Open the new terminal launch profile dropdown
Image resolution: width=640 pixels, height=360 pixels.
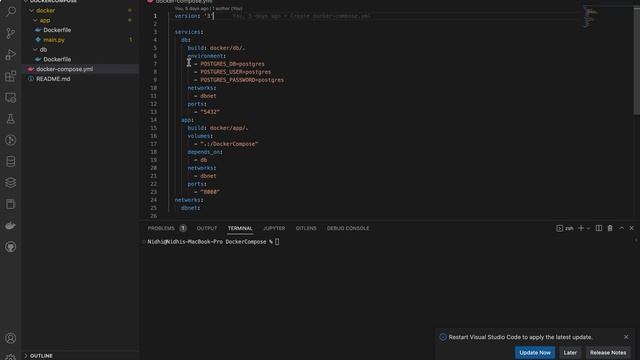(x=588, y=228)
